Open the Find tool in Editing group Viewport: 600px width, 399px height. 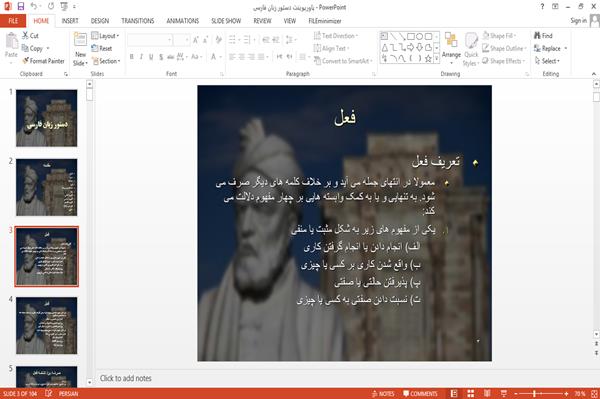click(543, 36)
